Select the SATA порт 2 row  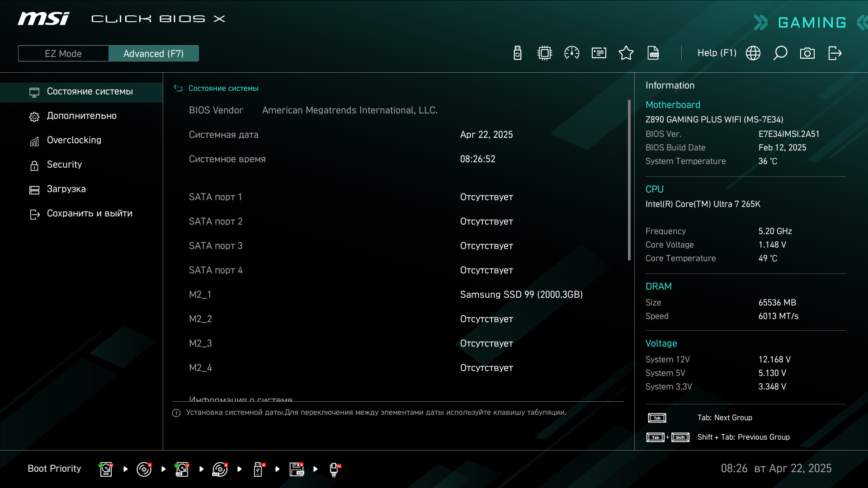(398, 221)
